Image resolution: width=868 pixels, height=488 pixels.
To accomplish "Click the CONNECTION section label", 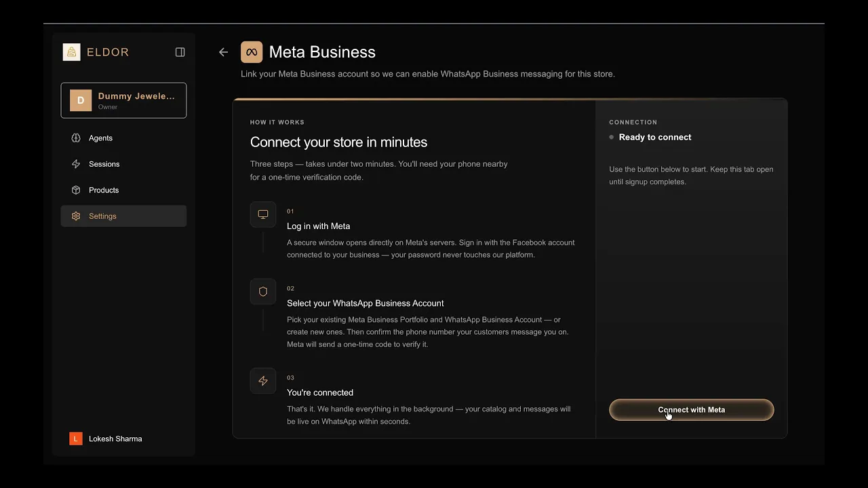I will tap(633, 122).
